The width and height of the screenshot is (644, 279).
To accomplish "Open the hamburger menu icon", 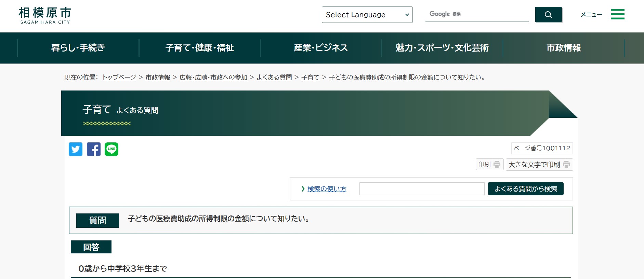I will coord(617,14).
